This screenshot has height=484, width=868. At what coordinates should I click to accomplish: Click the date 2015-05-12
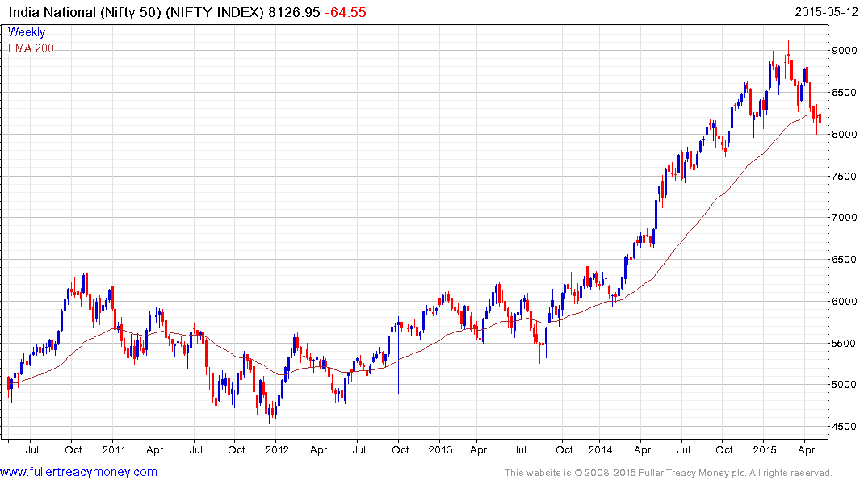(827, 12)
